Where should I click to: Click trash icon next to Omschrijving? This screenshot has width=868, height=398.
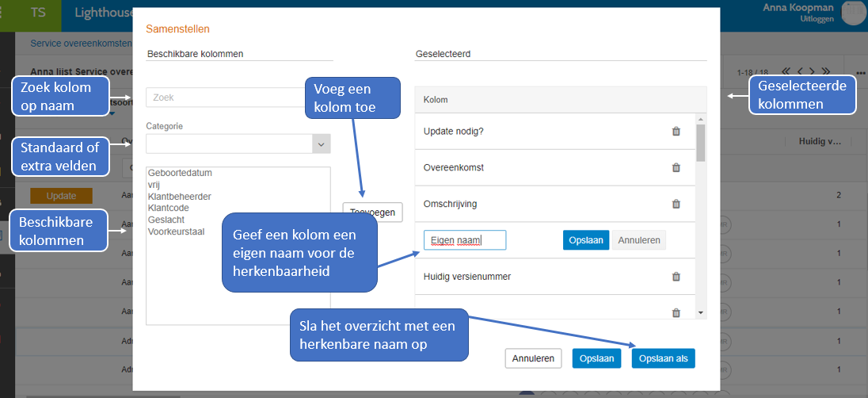point(676,205)
